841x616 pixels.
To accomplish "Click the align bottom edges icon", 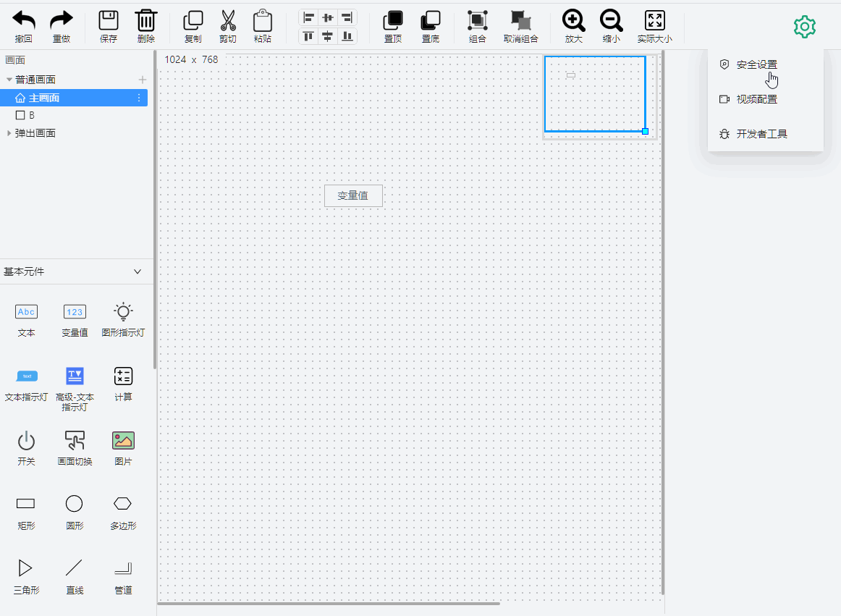I will point(347,36).
